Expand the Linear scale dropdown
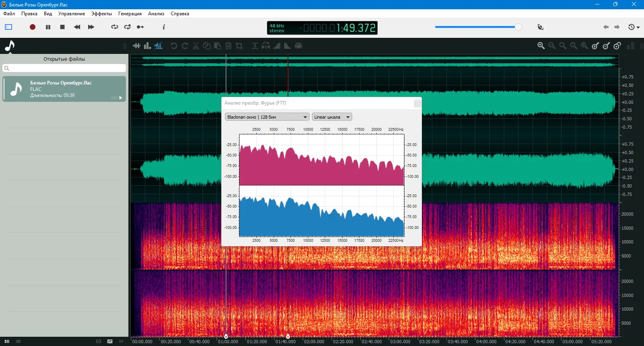This screenshot has width=644, height=346. click(332, 117)
